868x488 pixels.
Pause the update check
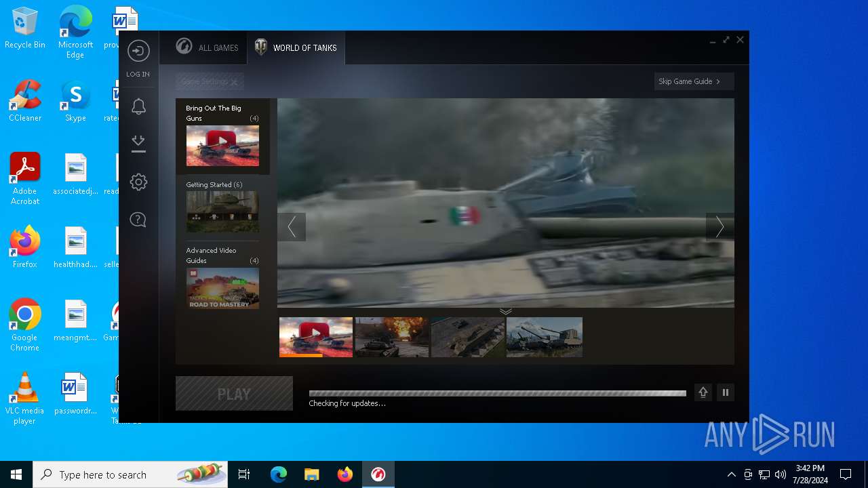[x=726, y=392]
